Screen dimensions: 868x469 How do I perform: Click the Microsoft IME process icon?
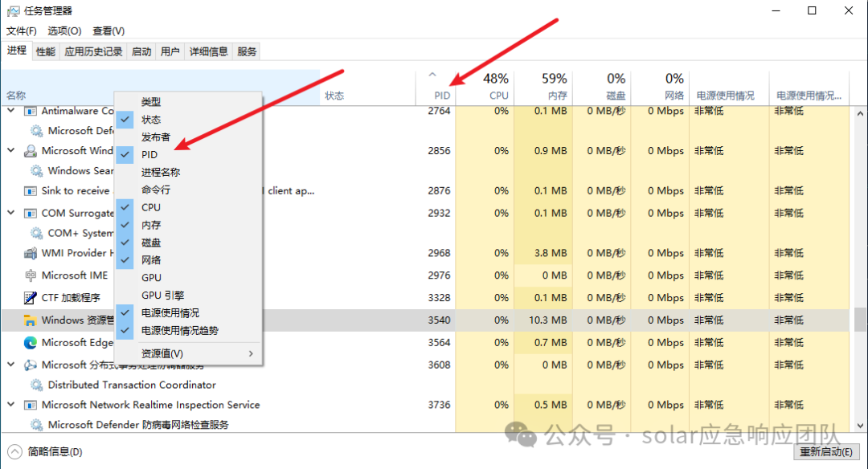point(31,275)
